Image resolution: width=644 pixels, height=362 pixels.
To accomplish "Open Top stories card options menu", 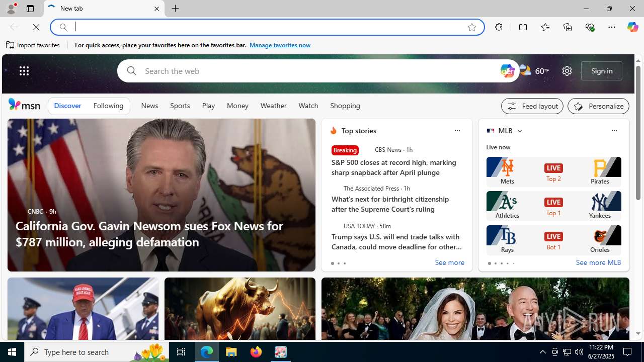I will click(457, 131).
